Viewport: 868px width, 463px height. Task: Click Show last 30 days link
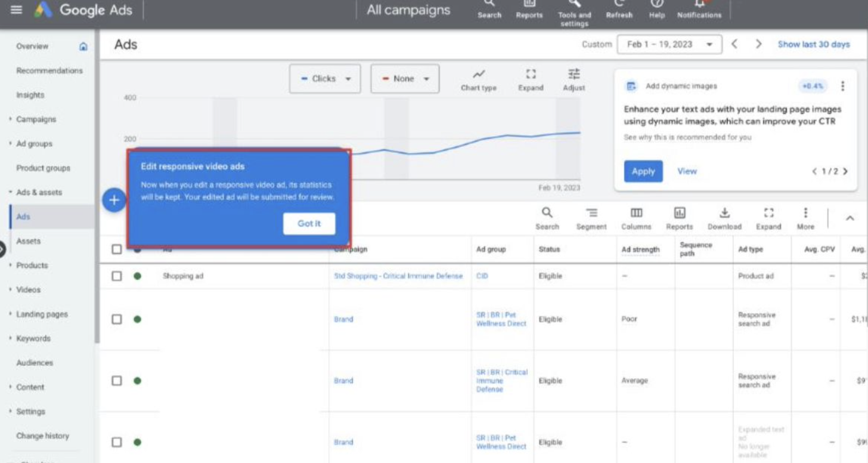coord(814,44)
